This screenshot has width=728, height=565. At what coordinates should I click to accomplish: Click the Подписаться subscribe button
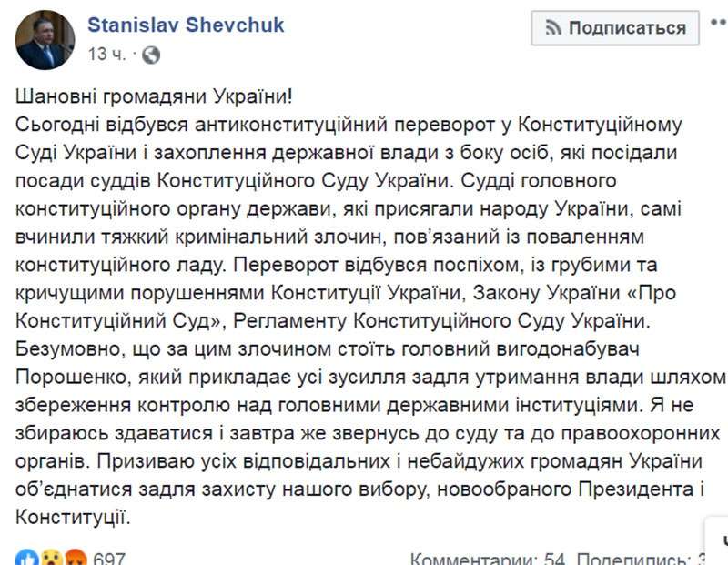pyautogui.click(x=615, y=27)
